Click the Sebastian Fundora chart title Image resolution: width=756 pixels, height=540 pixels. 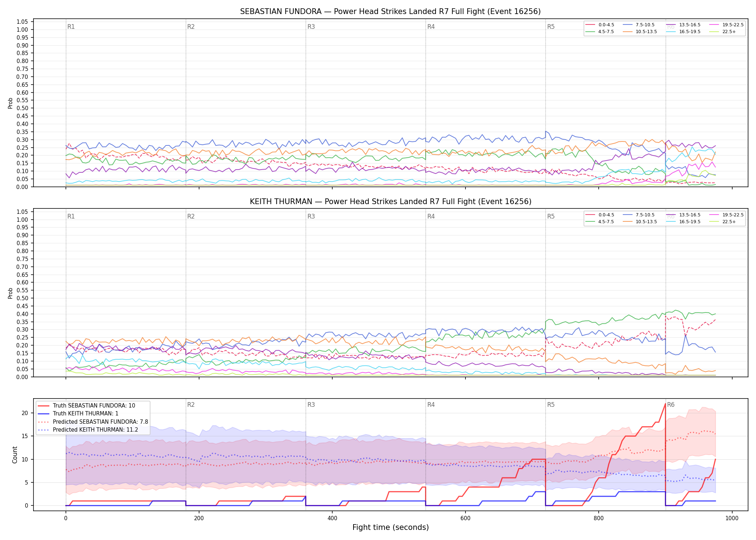pos(390,12)
